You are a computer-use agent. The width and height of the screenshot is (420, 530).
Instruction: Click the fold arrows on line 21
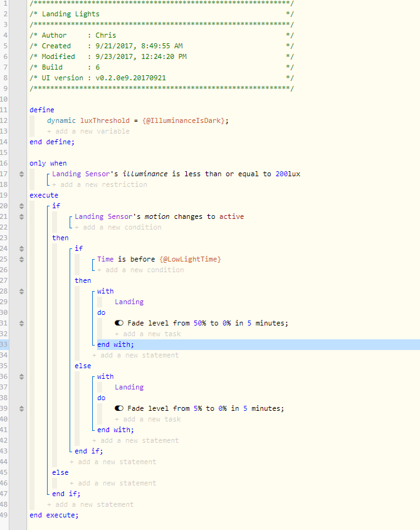point(21,216)
